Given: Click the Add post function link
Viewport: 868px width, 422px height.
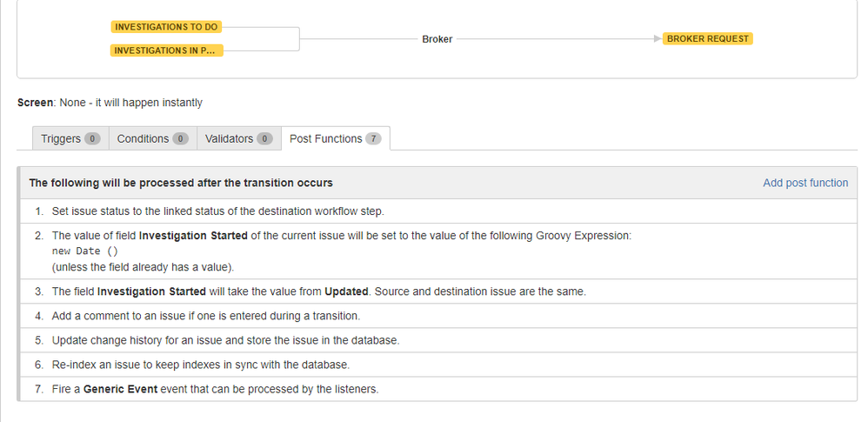Looking at the screenshot, I should click(x=805, y=183).
